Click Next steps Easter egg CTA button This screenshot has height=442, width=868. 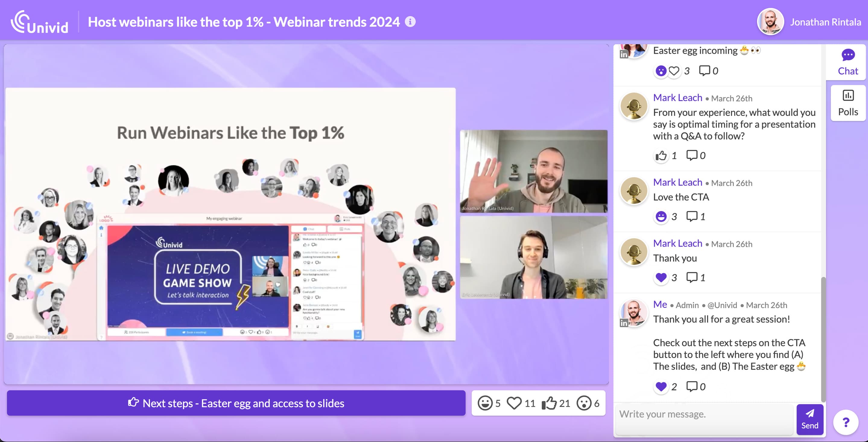[x=236, y=403]
